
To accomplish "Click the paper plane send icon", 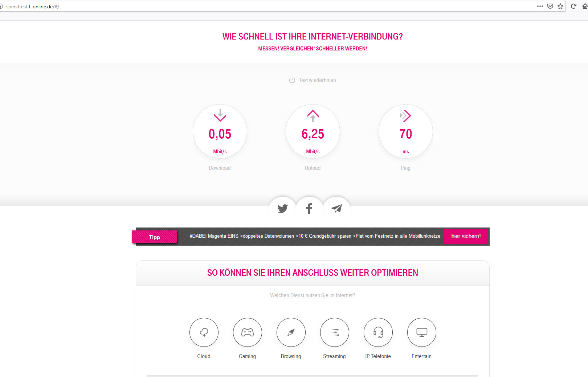I will click(x=336, y=209).
